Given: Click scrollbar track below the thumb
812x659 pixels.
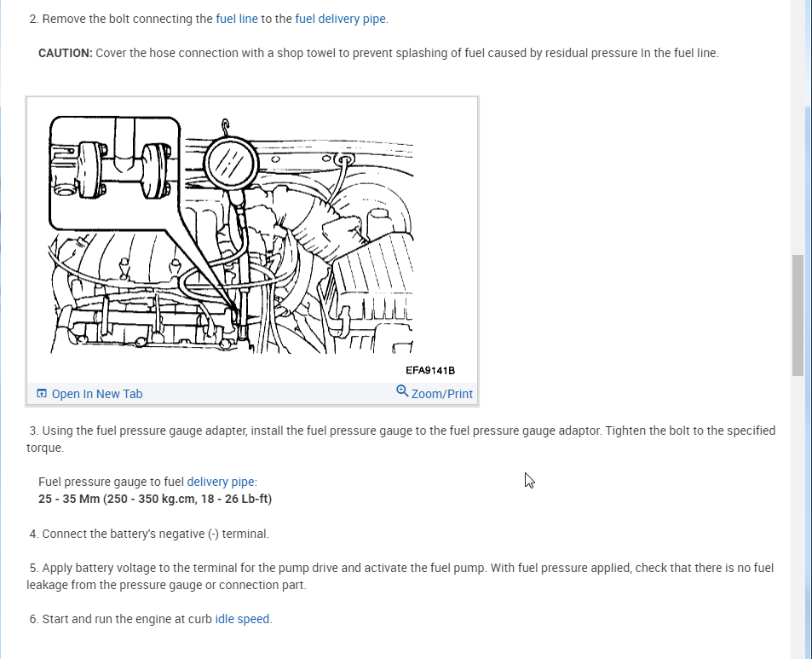Looking at the screenshot, I should [798, 518].
